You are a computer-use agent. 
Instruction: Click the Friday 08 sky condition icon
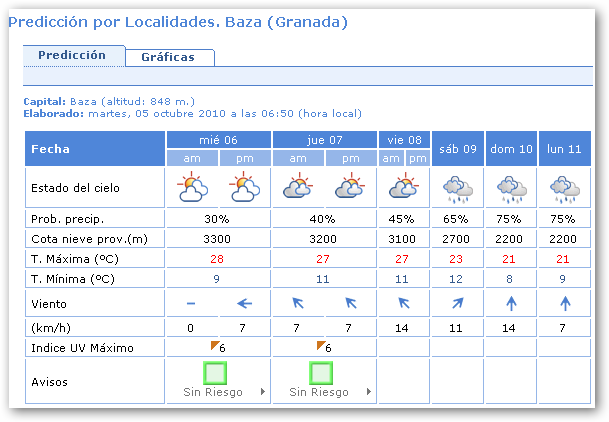point(403,187)
